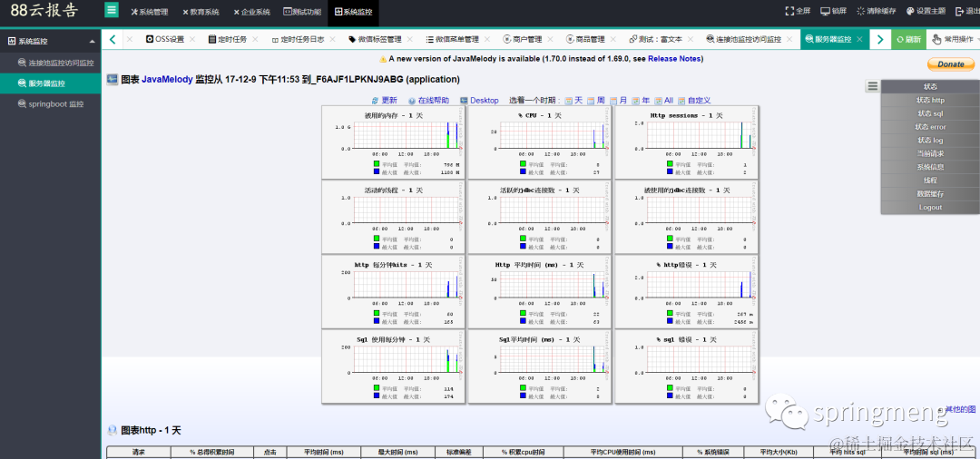Click the yellow Donate button
Viewport: 980px width, 459px height.
[951, 63]
